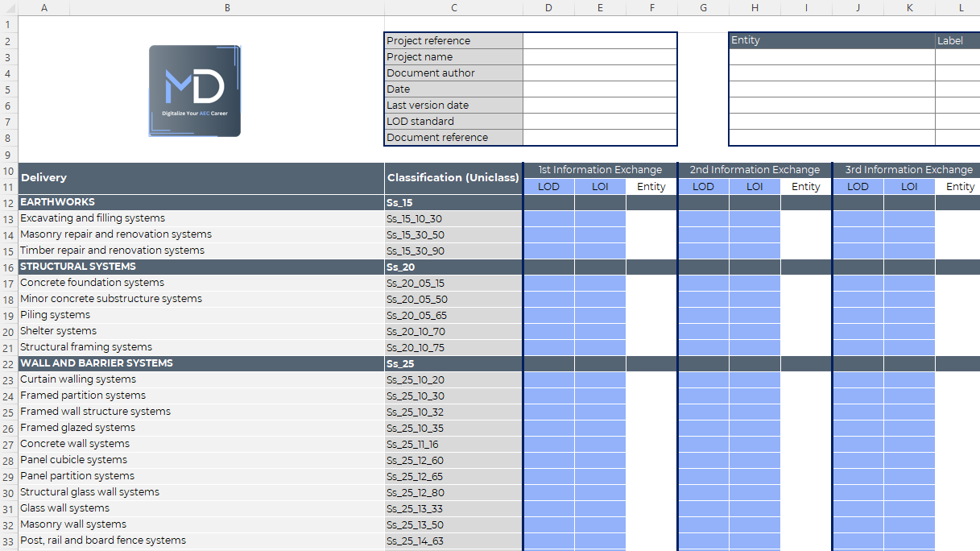Select the LOD standard value field
Screen dimensions: 980x551
coord(600,121)
